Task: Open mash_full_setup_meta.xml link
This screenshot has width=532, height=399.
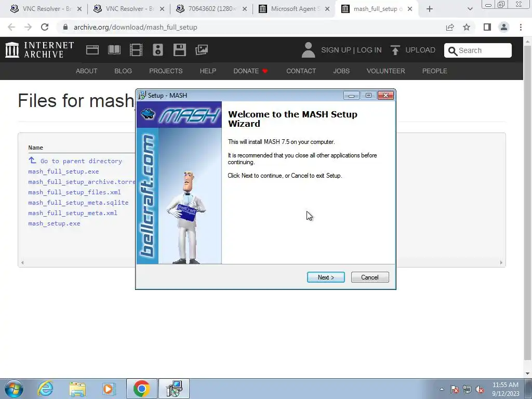Action: coord(73,213)
